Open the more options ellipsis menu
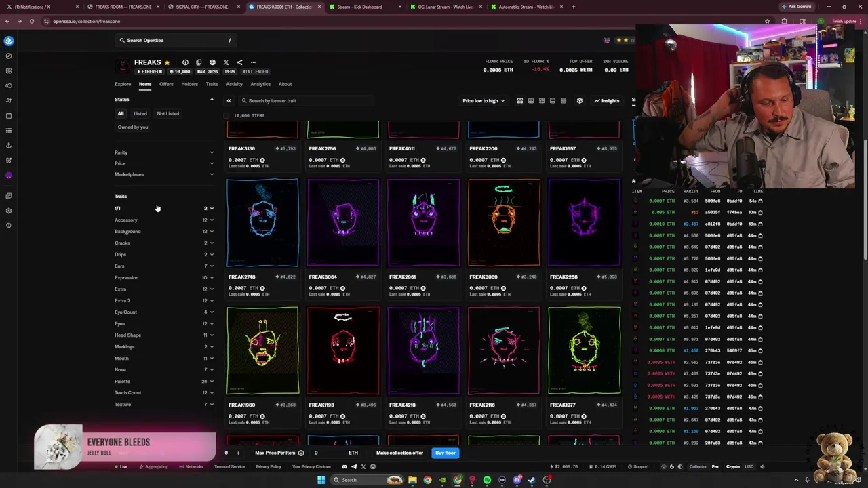Image resolution: width=868 pixels, height=488 pixels. point(253,62)
